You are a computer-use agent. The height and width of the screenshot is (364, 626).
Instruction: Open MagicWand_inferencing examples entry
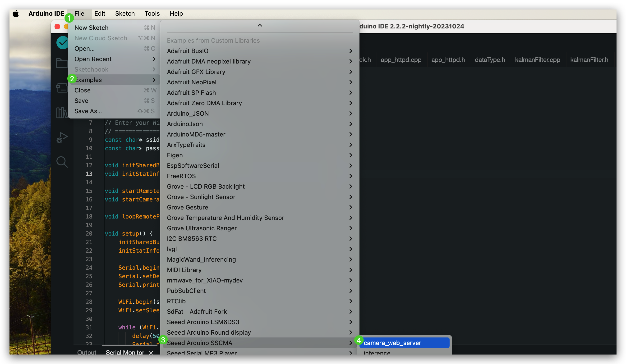click(260, 259)
